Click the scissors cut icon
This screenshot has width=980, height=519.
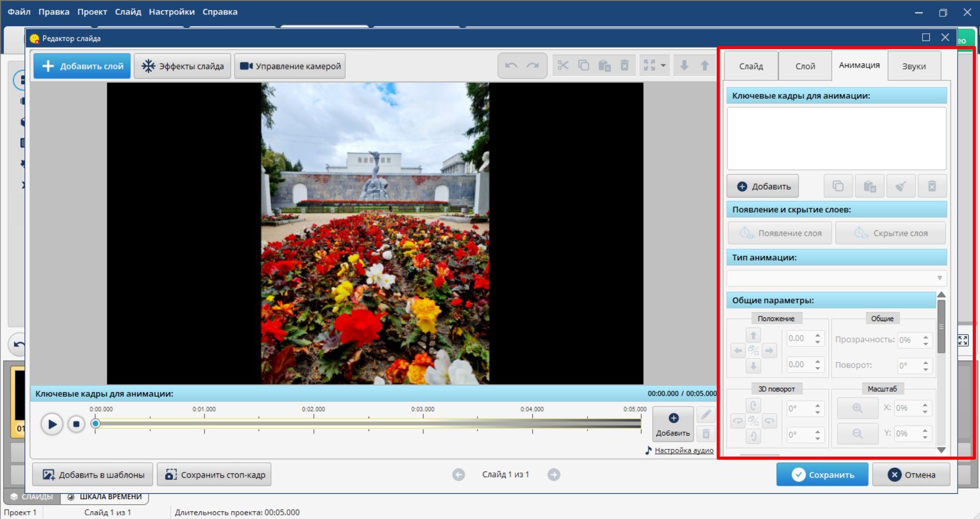coord(563,65)
